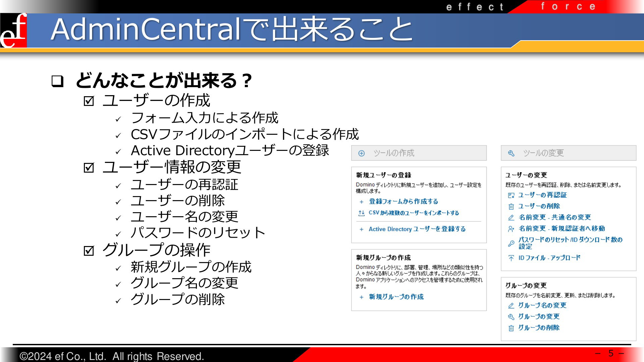
Task: Click the plus-circle icon beside ツールの作成
Action: click(361, 153)
